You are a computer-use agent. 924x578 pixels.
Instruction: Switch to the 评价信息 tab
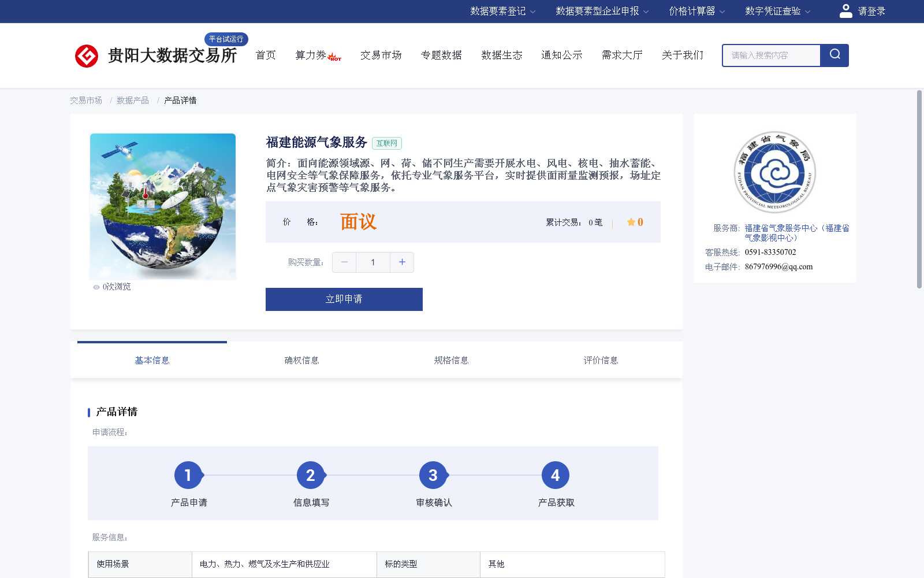[x=601, y=360]
